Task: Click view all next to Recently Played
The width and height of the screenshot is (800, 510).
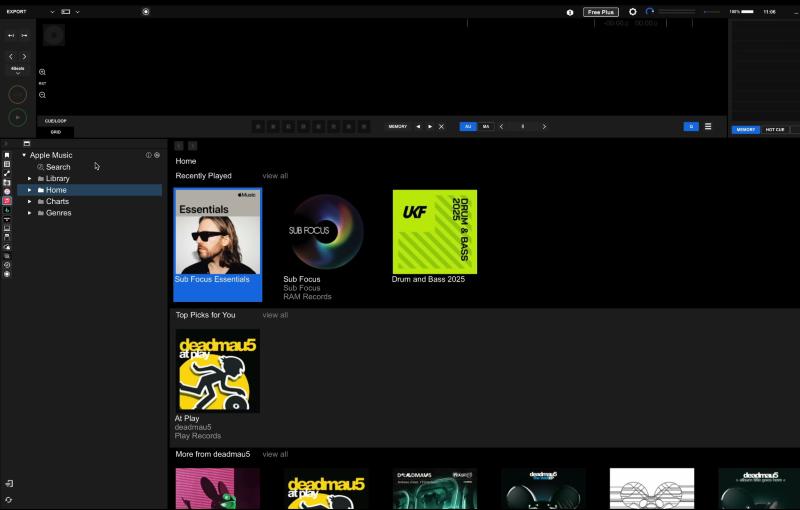Action: [x=275, y=175]
